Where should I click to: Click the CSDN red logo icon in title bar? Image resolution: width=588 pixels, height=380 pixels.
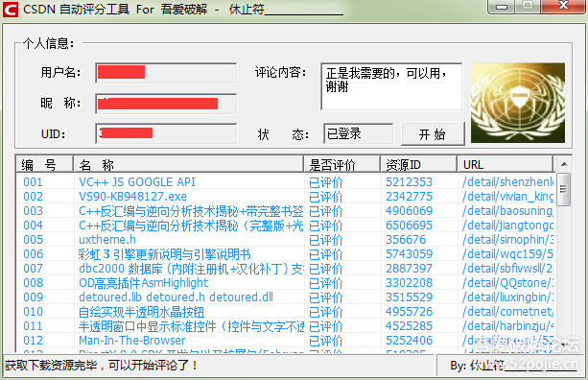pyautogui.click(x=11, y=10)
